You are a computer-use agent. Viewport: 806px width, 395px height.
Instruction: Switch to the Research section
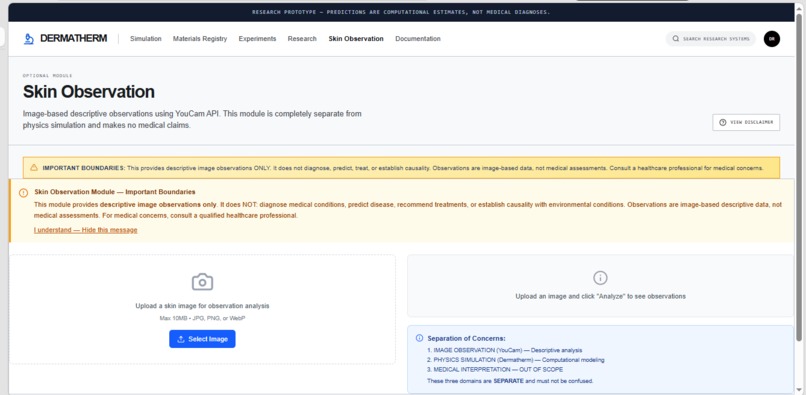(302, 39)
